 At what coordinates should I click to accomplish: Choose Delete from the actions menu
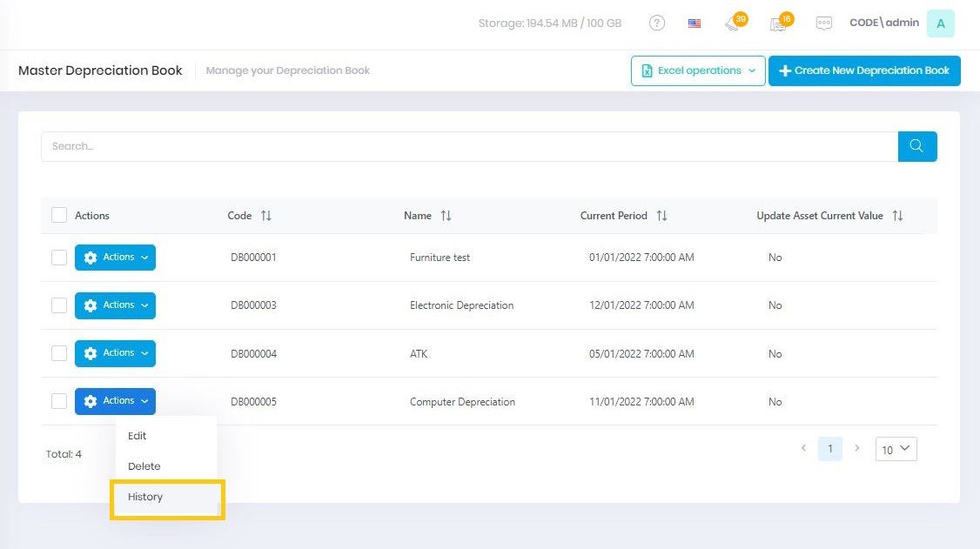click(144, 466)
